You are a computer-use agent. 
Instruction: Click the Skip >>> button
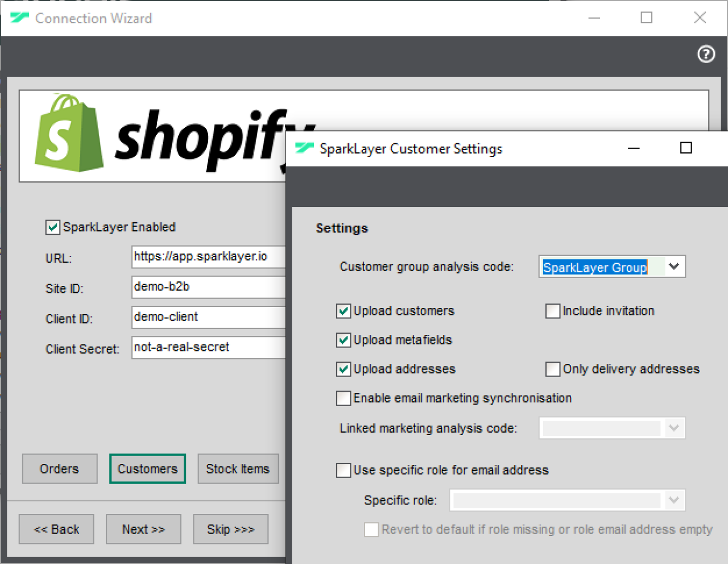(230, 529)
